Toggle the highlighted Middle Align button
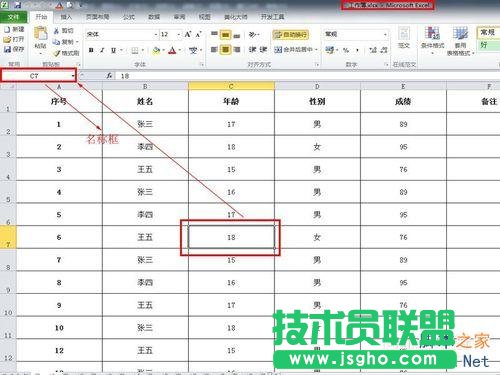The width and height of the screenshot is (500, 375). click(x=226, y=34)
